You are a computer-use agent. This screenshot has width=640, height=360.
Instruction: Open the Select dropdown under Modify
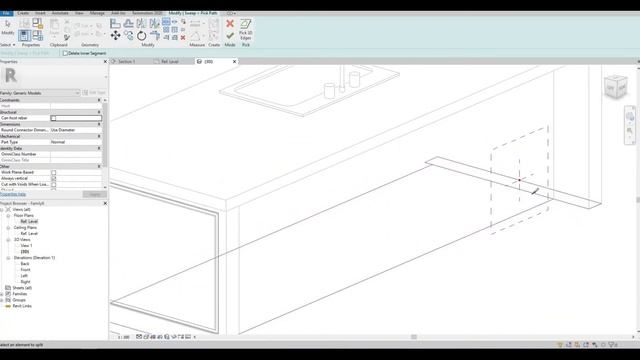coord(8,45)
